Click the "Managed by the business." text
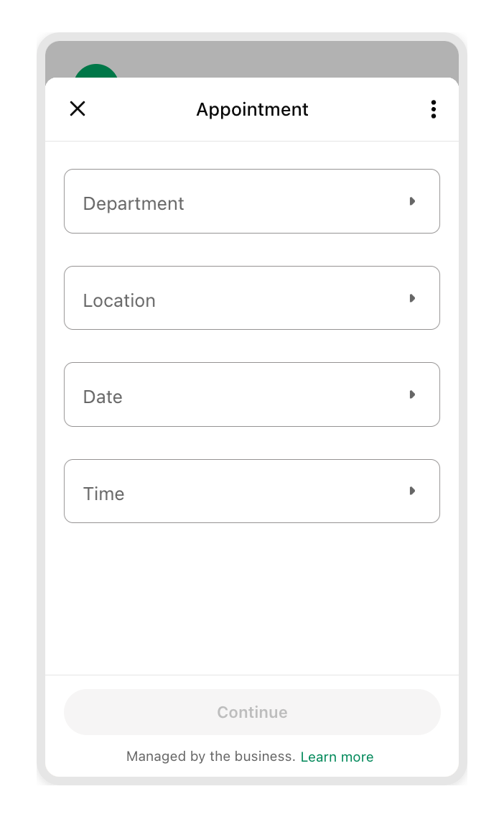The image size is (504, 822). click(x=210, y=757)
